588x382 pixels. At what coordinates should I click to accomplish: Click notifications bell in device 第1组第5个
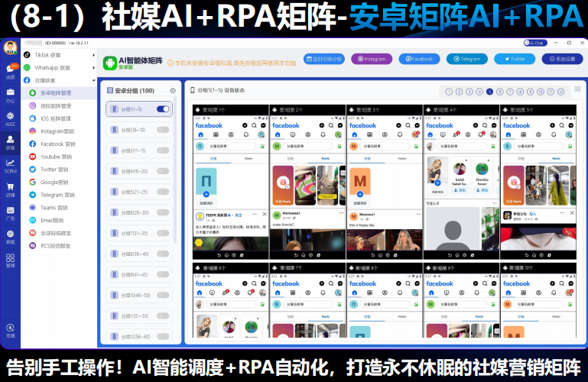point(554,134)
